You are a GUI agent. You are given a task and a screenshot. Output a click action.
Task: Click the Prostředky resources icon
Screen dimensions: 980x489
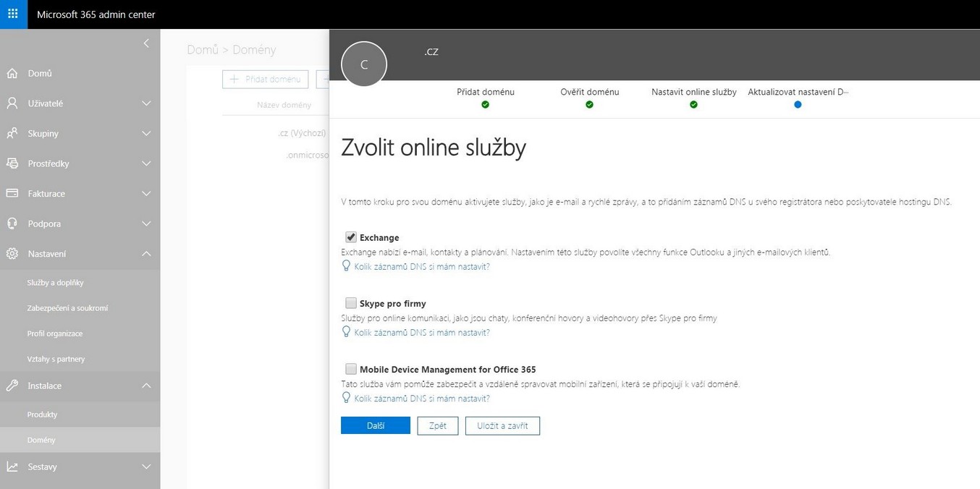12,163
